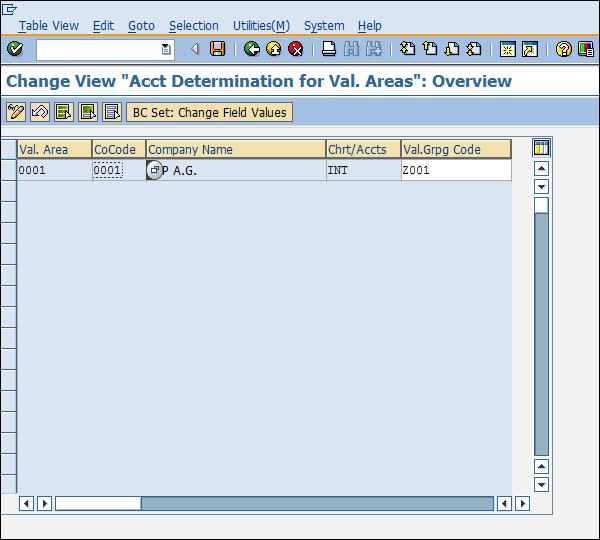Open the Table View menu

tap(48, 26)
